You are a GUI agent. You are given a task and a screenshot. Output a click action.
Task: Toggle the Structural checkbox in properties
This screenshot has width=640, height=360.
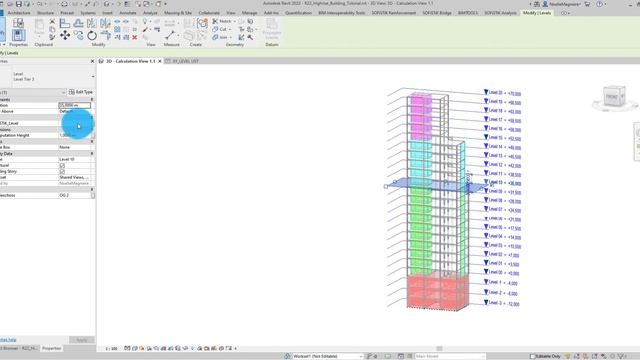coord(62,166)
